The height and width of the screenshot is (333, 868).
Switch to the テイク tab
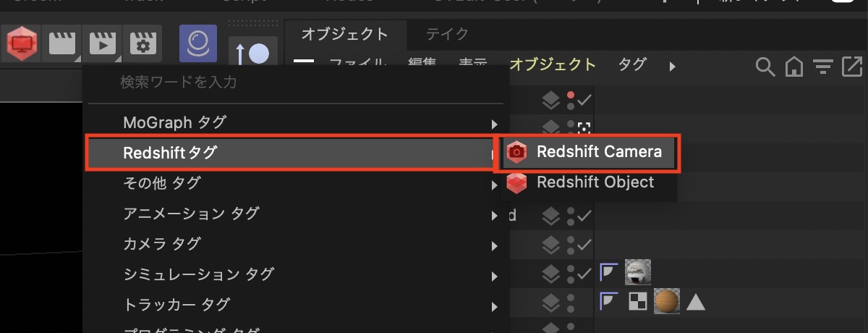click(447, 33)
